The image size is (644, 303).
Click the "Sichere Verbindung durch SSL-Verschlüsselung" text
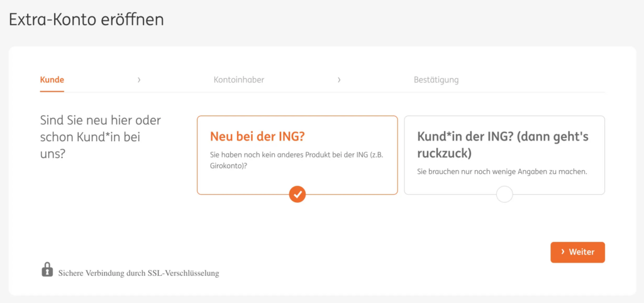138,273
